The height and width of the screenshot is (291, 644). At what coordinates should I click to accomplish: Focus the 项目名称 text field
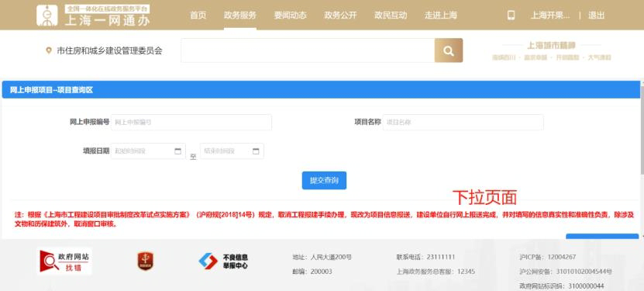point(463,122)
